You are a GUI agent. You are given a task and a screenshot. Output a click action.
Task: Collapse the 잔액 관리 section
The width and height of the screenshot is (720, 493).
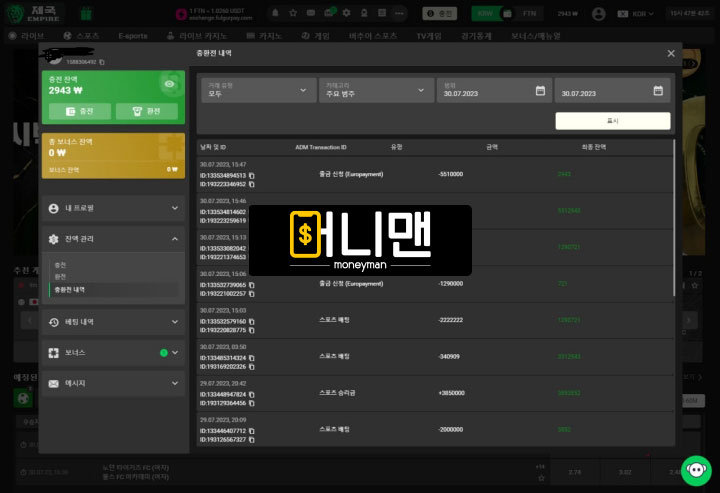[113, 239]
